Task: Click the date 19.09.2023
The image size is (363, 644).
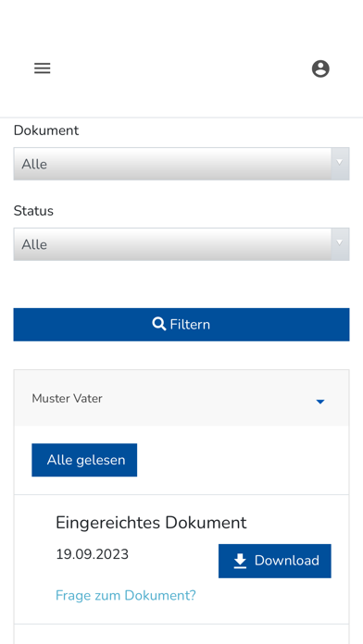Action: pos(92,554)
